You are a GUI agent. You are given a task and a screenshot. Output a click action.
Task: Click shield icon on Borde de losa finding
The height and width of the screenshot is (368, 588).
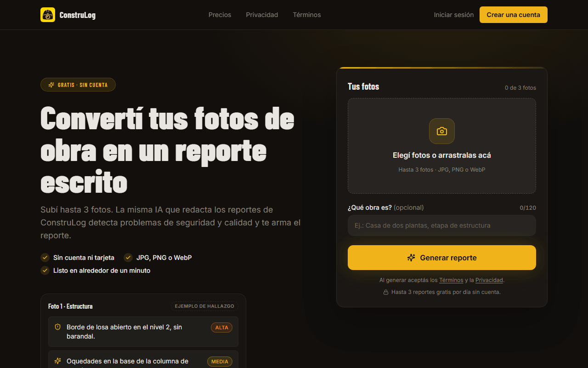tap(58, 327)
